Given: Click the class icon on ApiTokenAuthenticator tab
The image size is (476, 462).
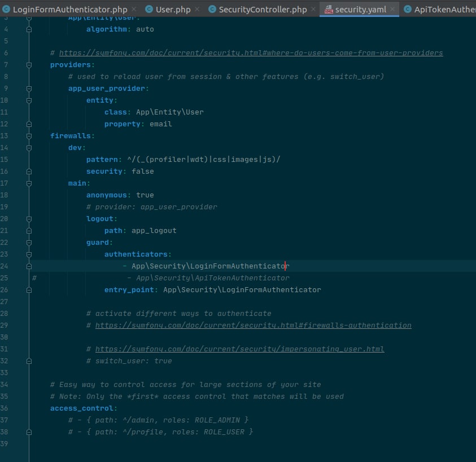Looking at the screenshot, I should [408, 10].
